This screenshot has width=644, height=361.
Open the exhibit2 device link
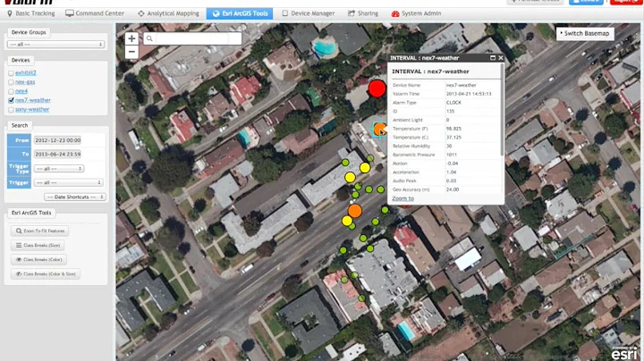(x=25, y=72)
